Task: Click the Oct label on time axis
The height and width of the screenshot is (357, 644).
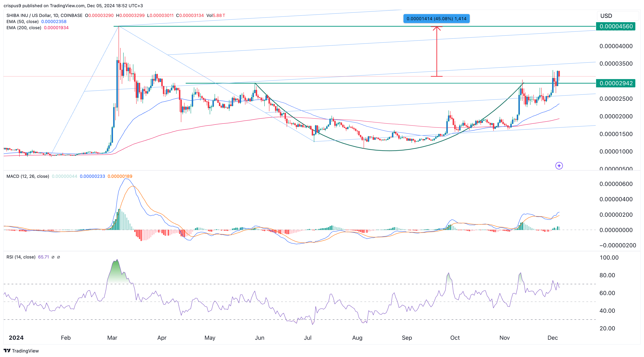Action: 455,338
